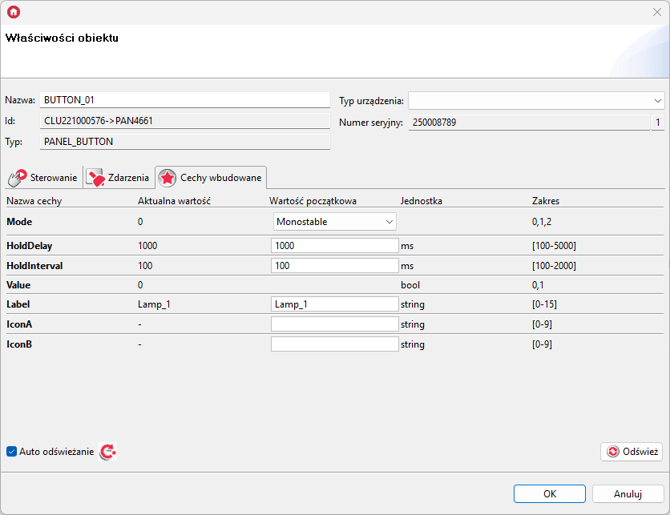Viewport: 670px width, 515px height.
Task: Switch to the Sterowanie tab
Action: [x=51, y=178]
